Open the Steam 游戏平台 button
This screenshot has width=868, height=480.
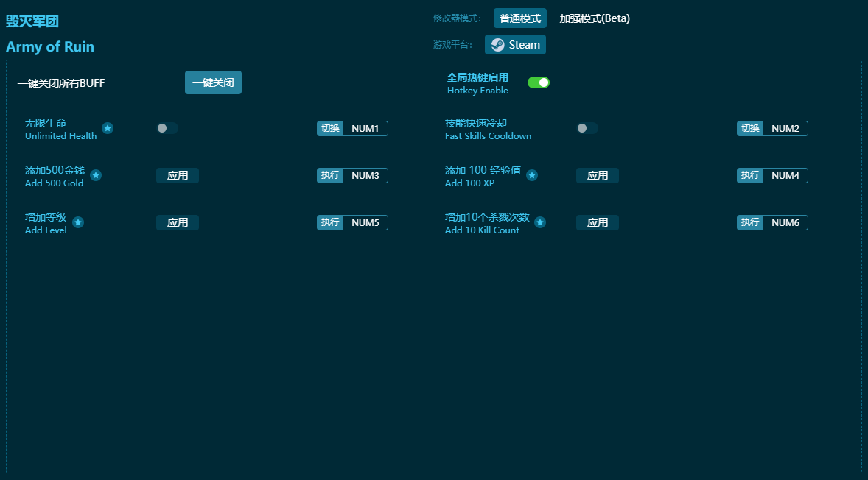(x=515, y=44)
